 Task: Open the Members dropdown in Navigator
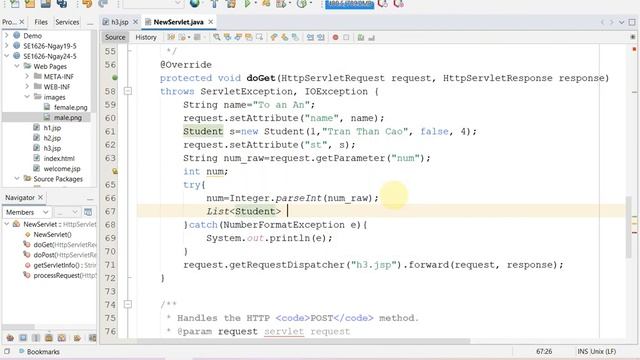pyautogui.click(x=27, y=212)
